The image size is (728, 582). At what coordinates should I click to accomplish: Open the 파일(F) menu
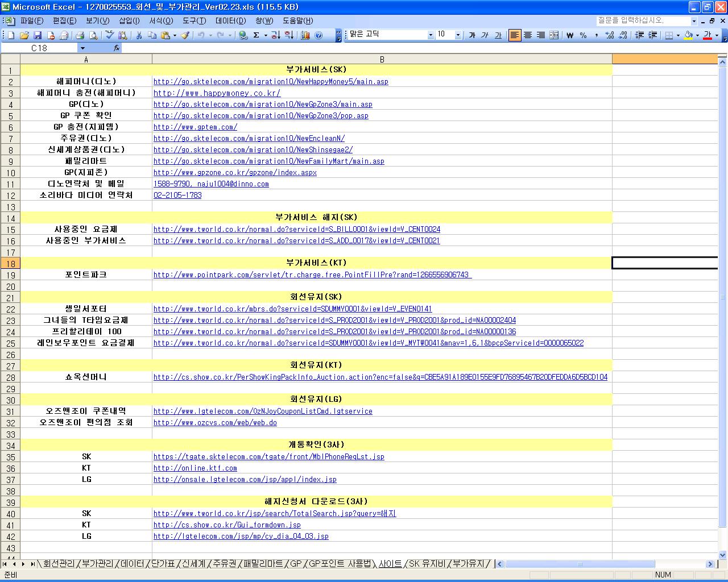click(x=32, y=21)
